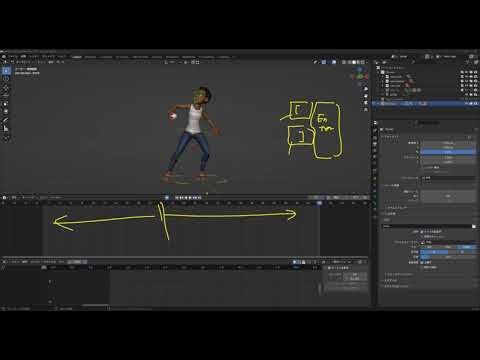Toggle Overwrite checkbox
The width and height of the screenshot is (480, 360).
[x=422, y=262]
